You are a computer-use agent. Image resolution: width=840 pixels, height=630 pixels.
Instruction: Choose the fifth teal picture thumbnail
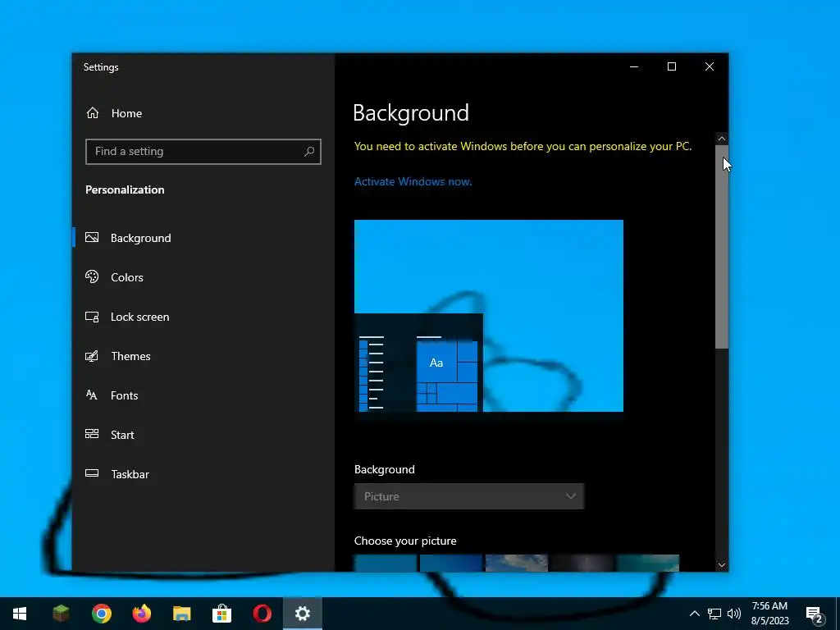pyautogui.click(x=648, y=563)
